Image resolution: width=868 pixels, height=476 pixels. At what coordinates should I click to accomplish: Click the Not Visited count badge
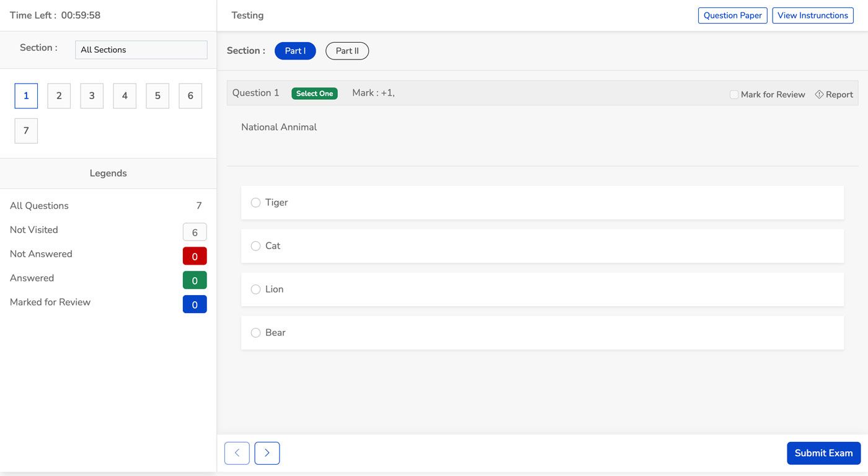(195, 232)
